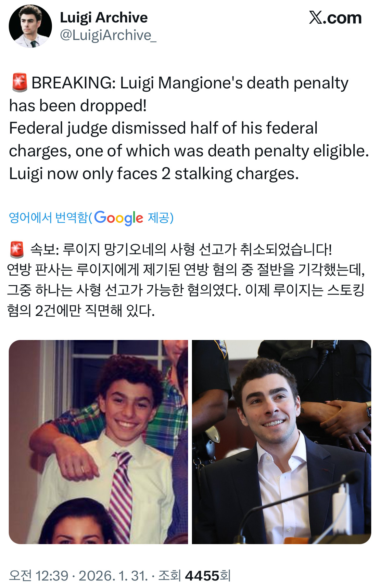Click the Korean line ending 직면해 있다.
380x588 pixels.
(81, 311)
